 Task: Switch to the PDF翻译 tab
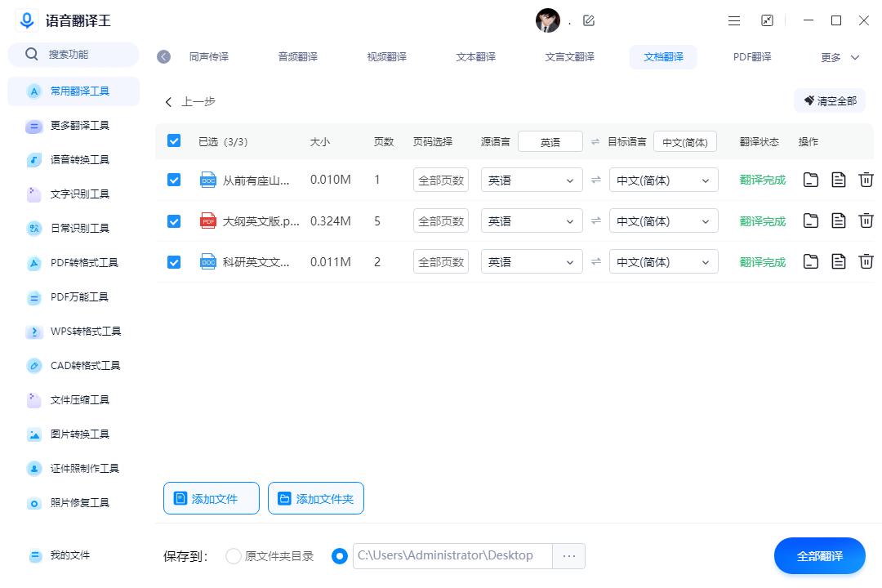752,57
